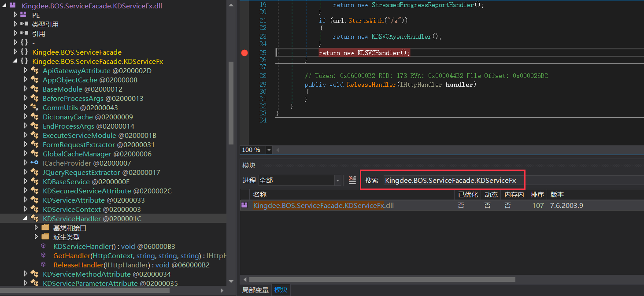The width and height of the screenshot is (644, 296).
Task: Collapse the KDServiceHandler class node
Action: (x=26, y=218)
